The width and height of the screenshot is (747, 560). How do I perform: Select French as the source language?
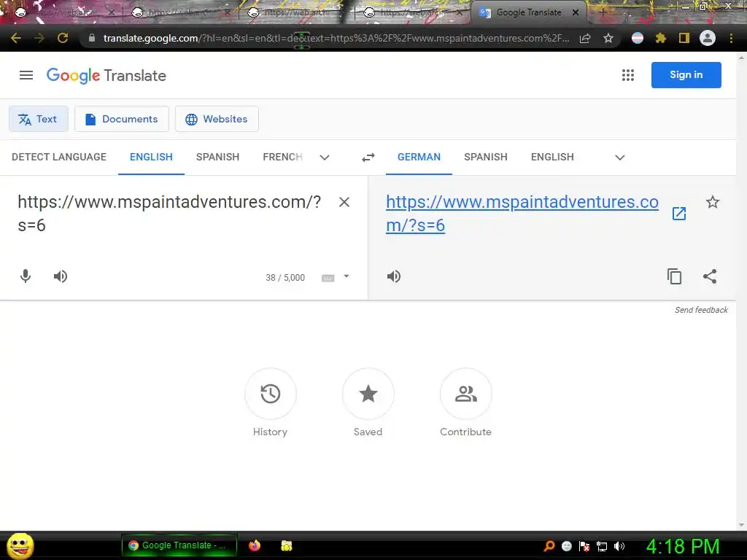point(282,157)
